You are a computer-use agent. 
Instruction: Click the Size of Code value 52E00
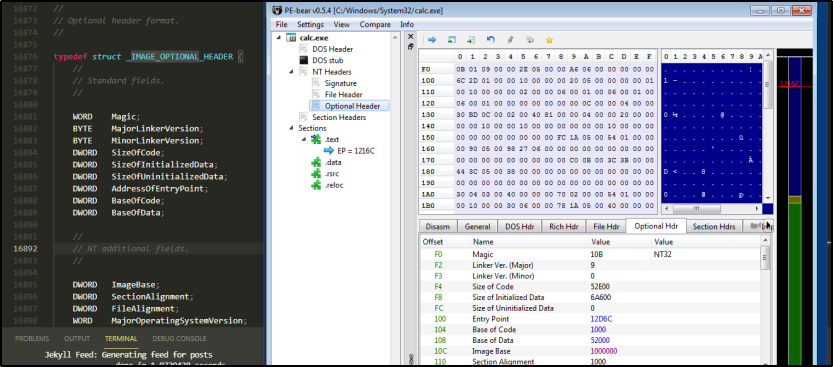point(601,287)
